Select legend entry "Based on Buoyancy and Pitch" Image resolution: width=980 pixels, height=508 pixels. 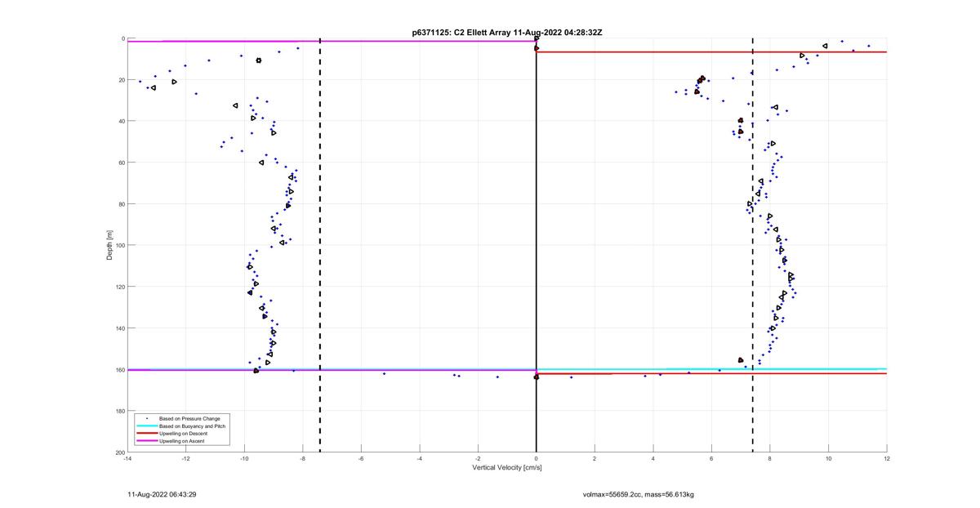coord(192,426)
